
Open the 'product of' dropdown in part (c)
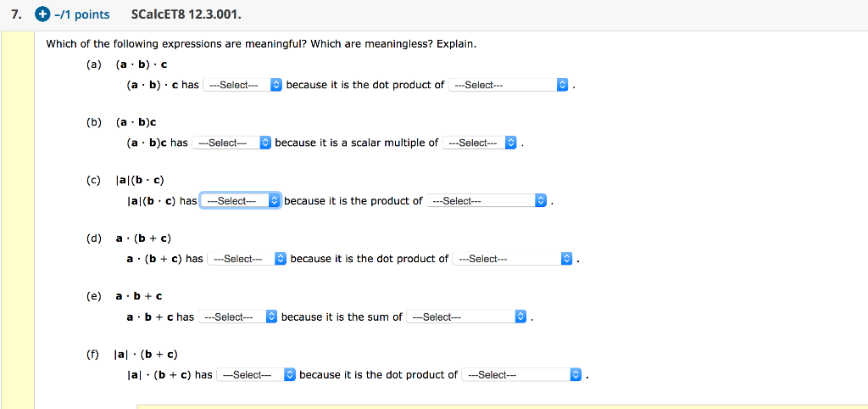(x=487, y=201)
